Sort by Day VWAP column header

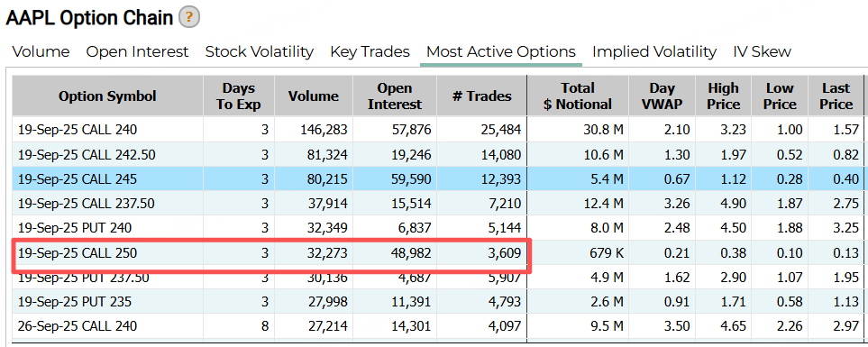(662, 96)
